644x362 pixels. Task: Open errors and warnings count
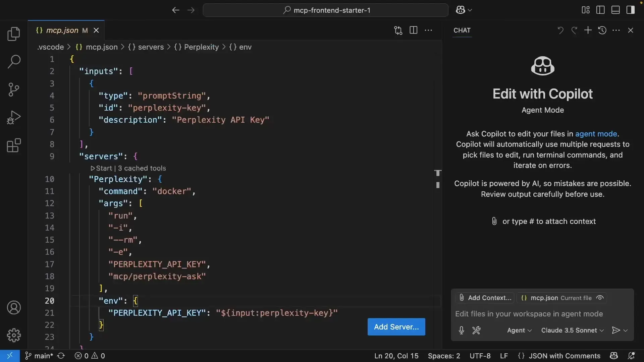[90, 356]
